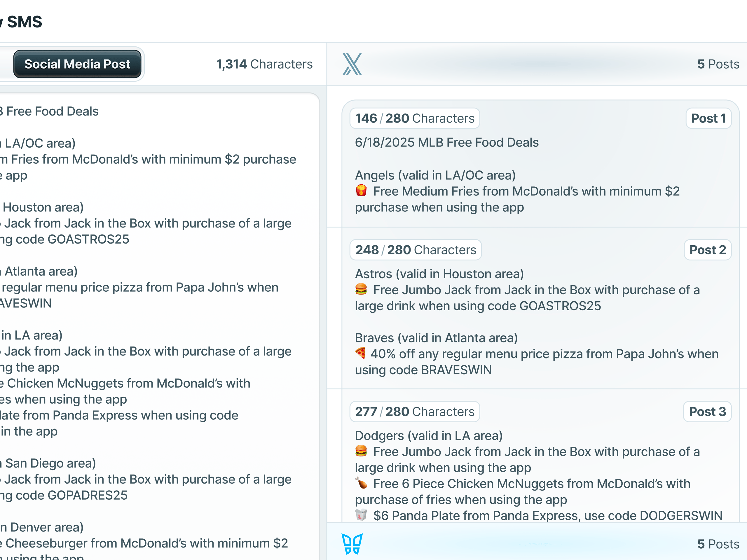Select the Post 3 label
This screenshot has height=560, width=747.
click(707, 412)
